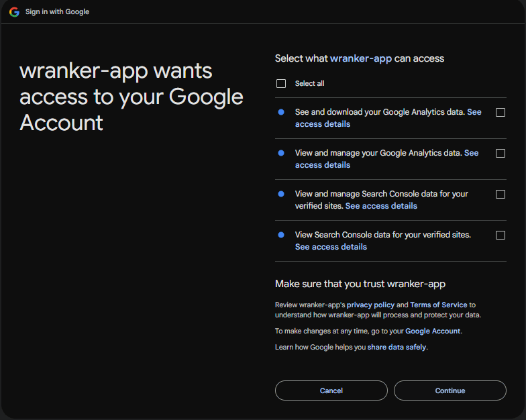Check View and manage Search Console data checkbox
Screen dimensions: 526x420
[x=501, y=195]
